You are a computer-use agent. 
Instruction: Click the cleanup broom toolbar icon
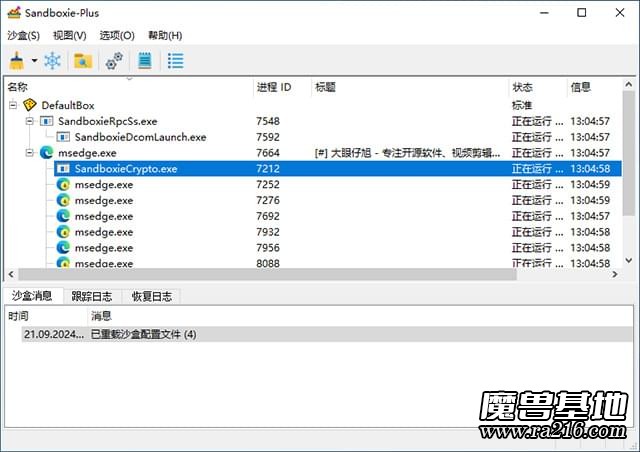point(17,61)
